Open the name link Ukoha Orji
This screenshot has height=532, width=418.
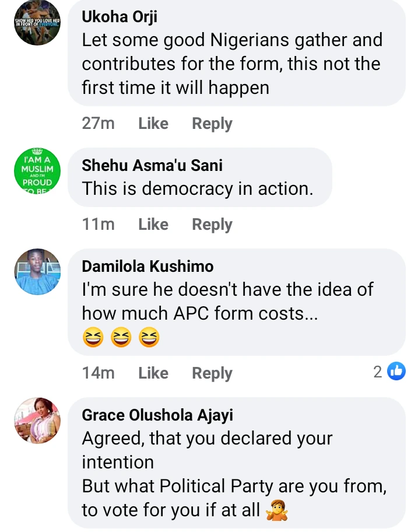click(x=120, y=17)
